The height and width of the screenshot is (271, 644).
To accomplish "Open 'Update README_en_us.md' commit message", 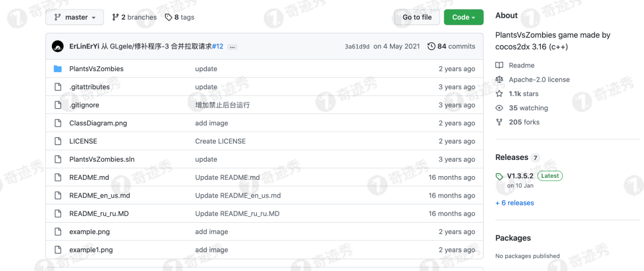I will tap(238, 195).
